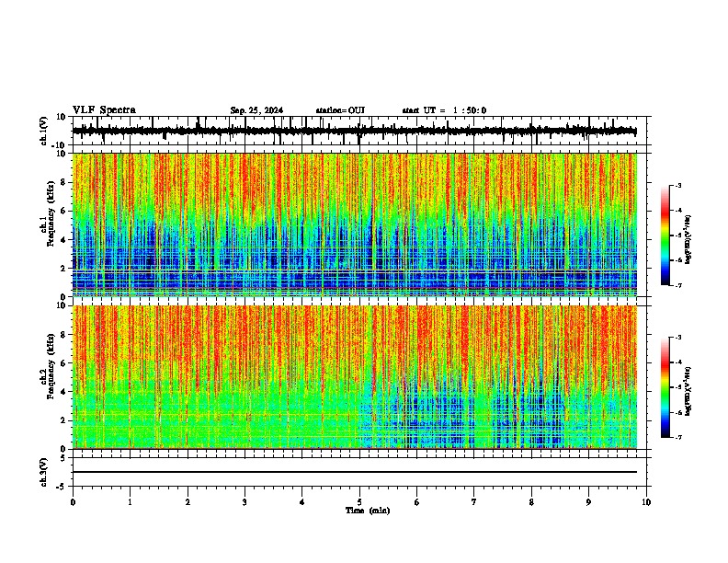Click the "2" kHz tick on ch.1 spectrogram
Image resolution: width=728 pixels, height=563 pixels.
click(64, 269)
